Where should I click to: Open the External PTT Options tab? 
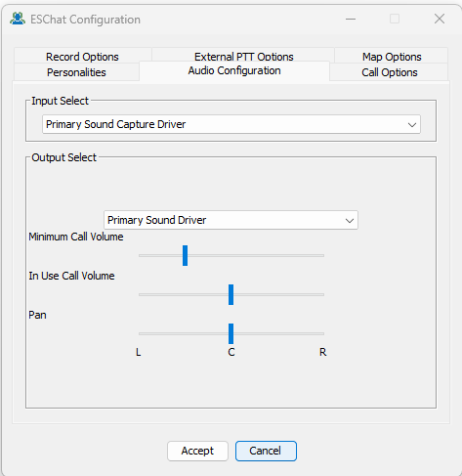click(243, 56)
